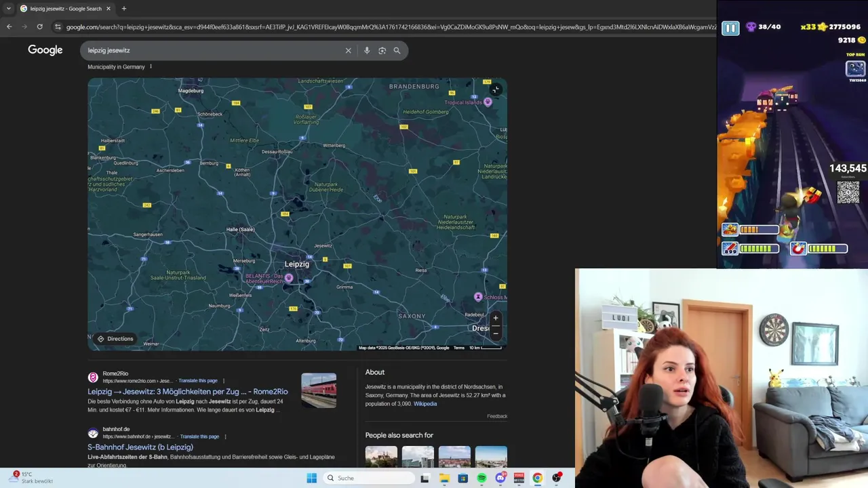868x488 pixels.
Task: Open Voicemeeter from the taskbar
Action: click(x=519, y=478)
